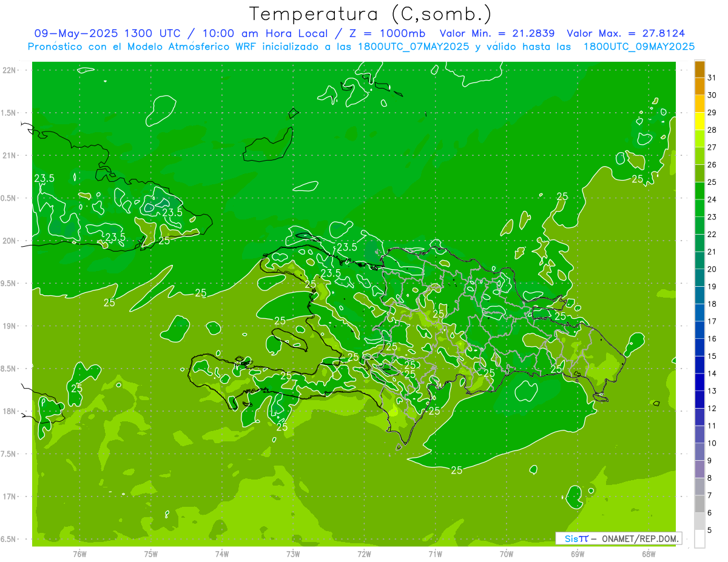Click the '68W' longitude axis label
The height and width of the screenshot is (562, 728).
[x=649, y=554]
